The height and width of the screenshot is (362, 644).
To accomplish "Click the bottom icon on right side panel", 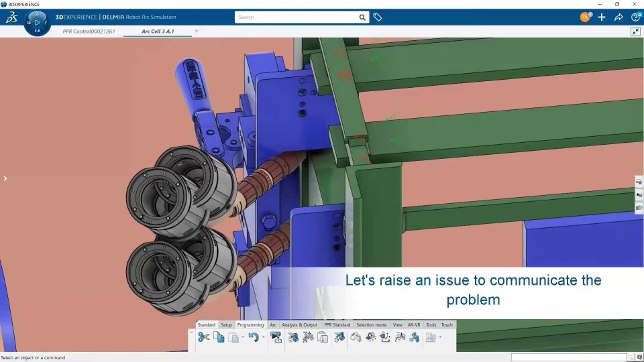I will pyautogui.click(x=639, y=208).
